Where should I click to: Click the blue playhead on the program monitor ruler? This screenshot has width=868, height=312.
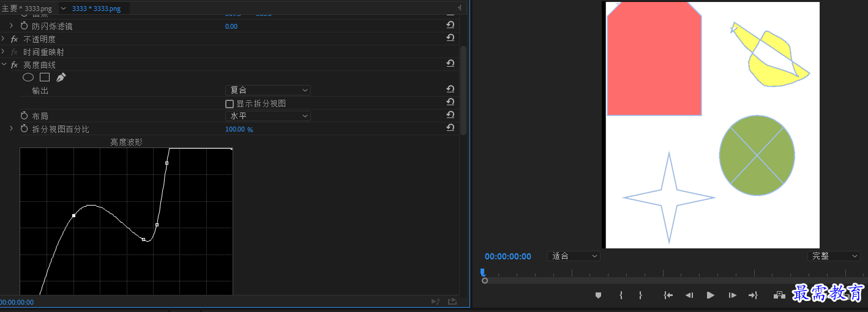coord(483,272)
